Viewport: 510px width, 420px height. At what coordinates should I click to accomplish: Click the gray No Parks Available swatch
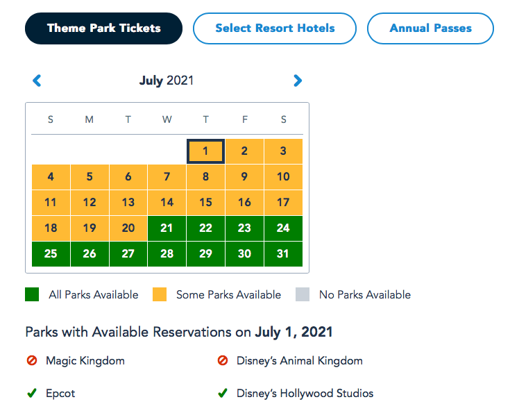tap(303, 294)
